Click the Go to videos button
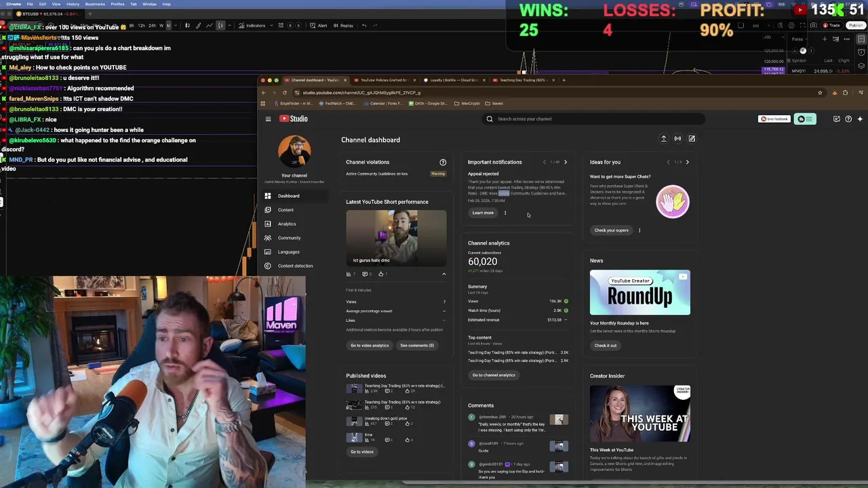Viewport: 868px width, 488px height. click(362, 451)
